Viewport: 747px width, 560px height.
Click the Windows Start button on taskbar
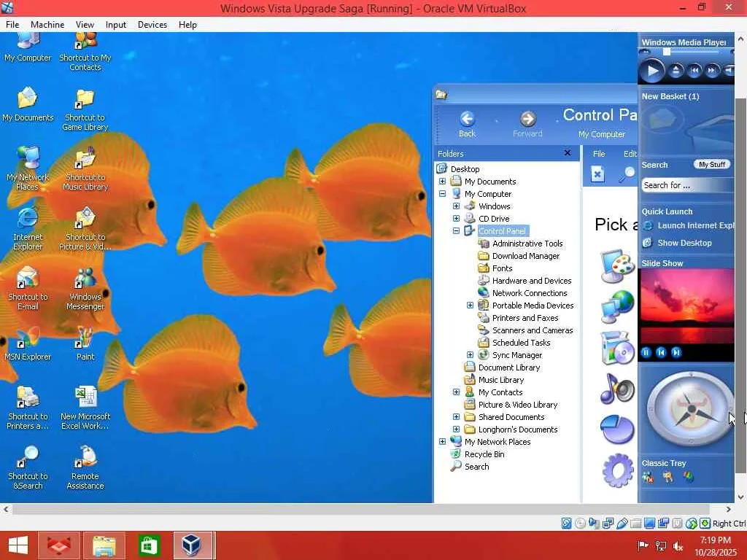tap(18, 545)
